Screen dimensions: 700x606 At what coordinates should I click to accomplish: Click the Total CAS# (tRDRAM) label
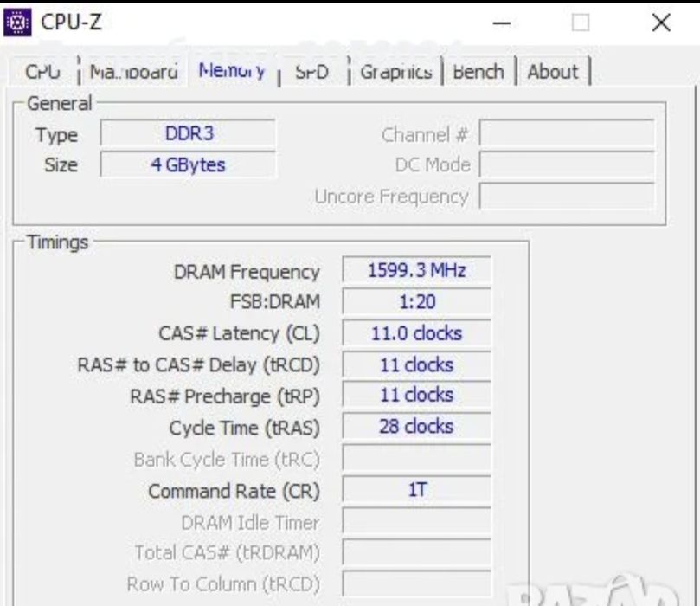[x=228, y=553]
